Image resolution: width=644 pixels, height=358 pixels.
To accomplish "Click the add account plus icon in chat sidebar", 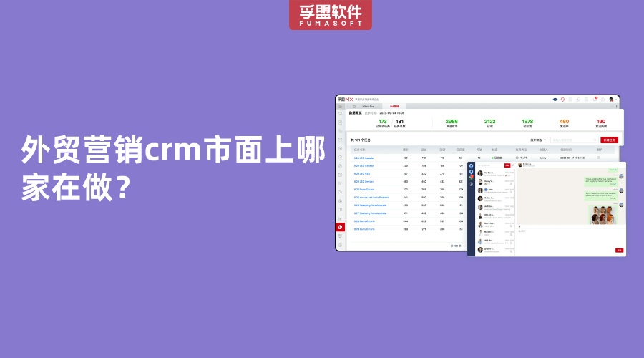I will 471,184.
